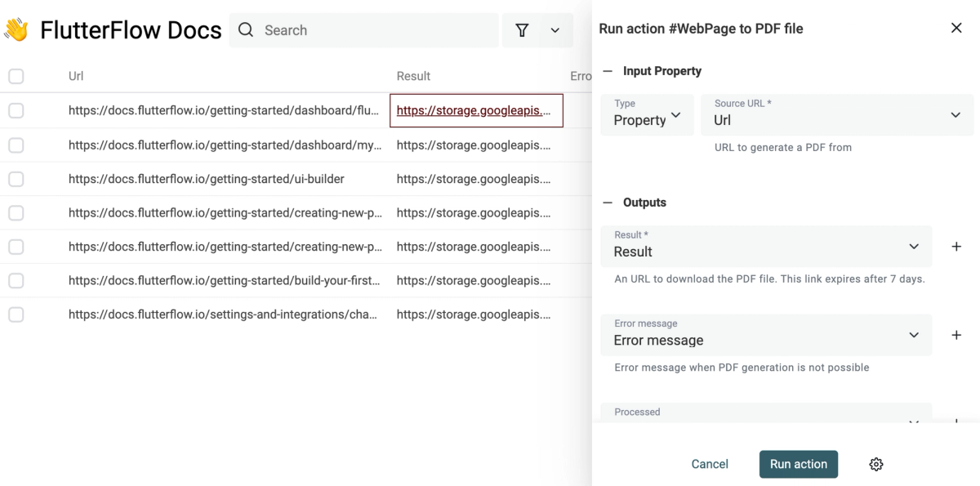Click the Run action button

point(798,464)
